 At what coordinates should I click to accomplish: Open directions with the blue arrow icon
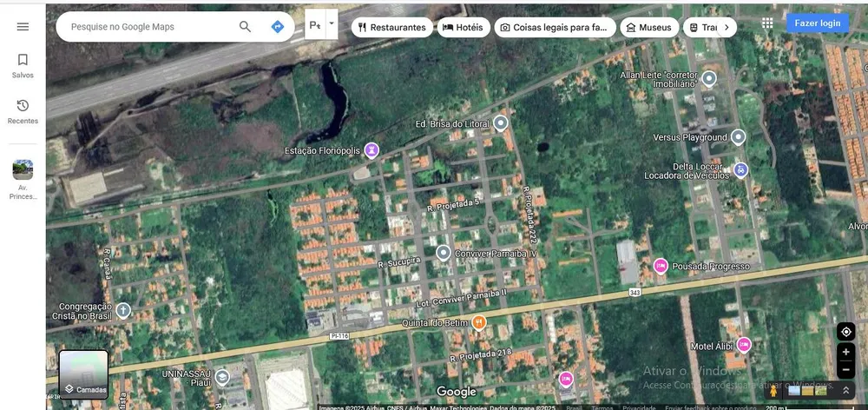[x=278, y=27]
